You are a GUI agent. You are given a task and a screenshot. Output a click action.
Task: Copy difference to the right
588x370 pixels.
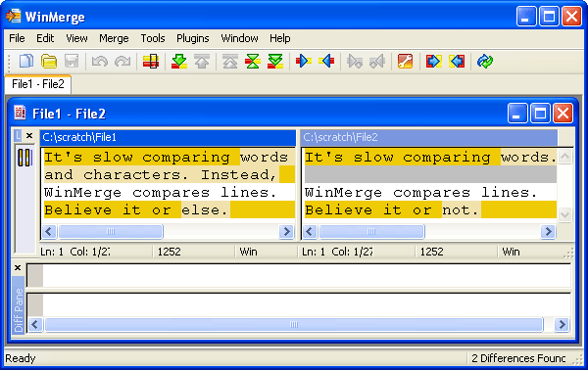(303, 61)
